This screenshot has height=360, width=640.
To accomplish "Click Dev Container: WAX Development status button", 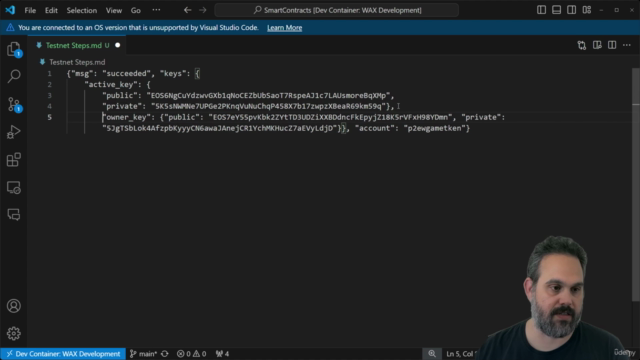I will pyautogui.click(x=63, y=354).
